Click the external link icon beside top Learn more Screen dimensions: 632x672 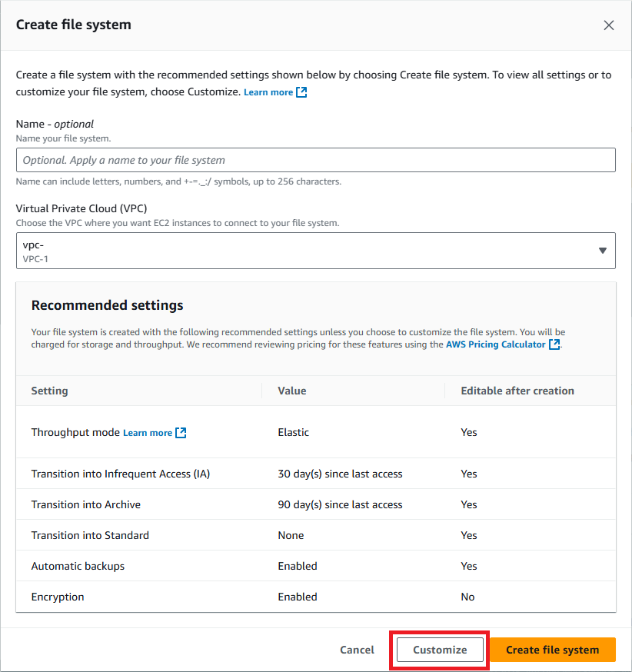[x=300, y=91]
